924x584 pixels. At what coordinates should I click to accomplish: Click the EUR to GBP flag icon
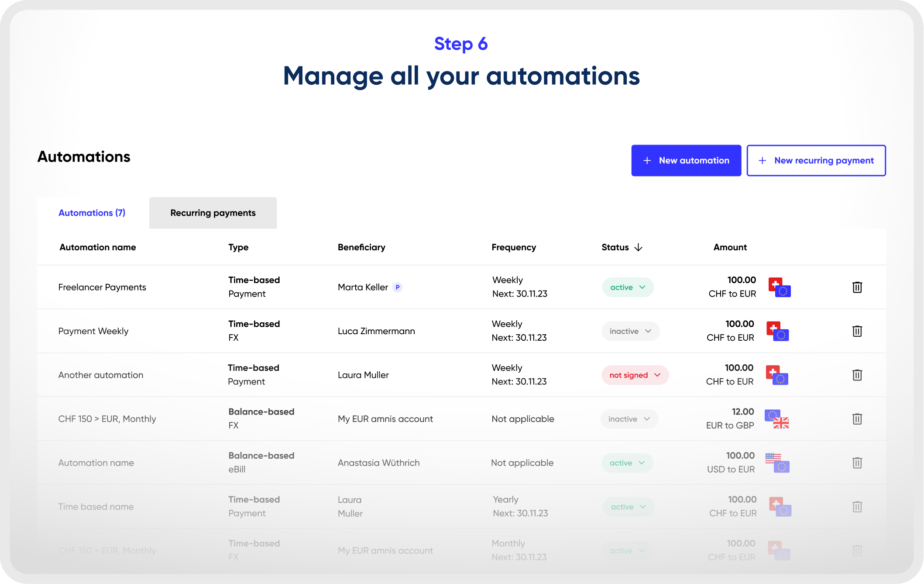[x=777, y=419]
